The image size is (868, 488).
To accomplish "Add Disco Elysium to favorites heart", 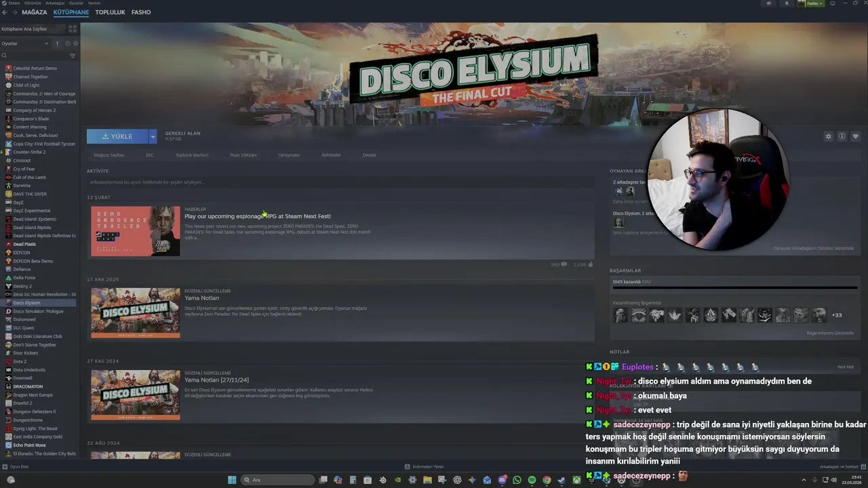I will 855,136.
